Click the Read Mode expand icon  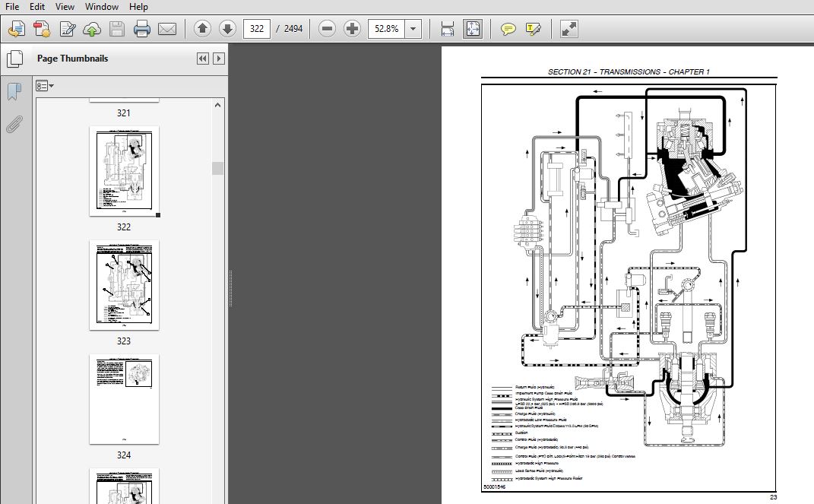coord(569,29)
